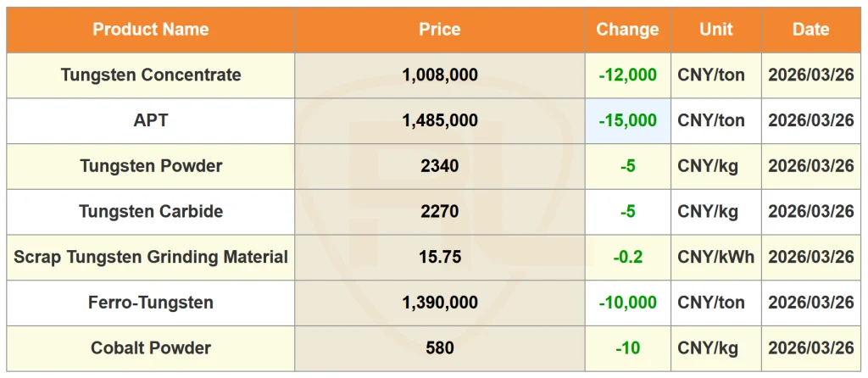Click the Price column header
Image resolution: width=868 pixels, height=378 pixels.
pos(440,30)
